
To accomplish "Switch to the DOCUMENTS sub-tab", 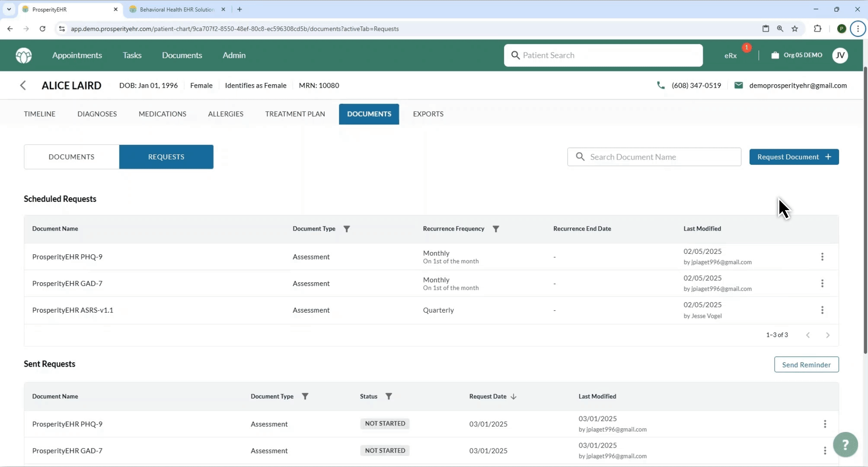I will tap(71, 157).
